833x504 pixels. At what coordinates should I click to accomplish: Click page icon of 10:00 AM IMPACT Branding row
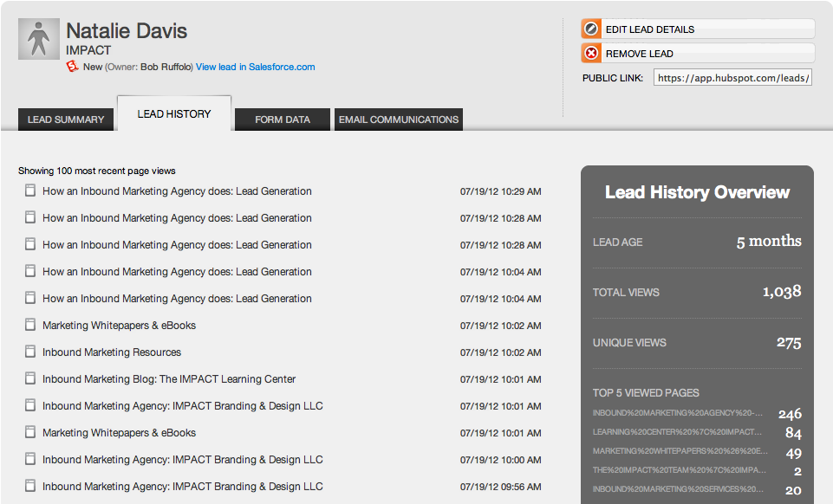coord(30,459)
